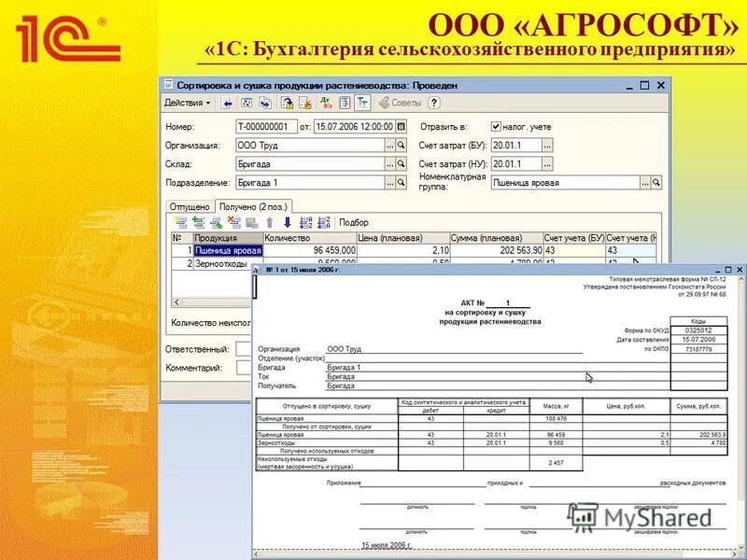This screenshot has width=747, height=560.
Task: Open the Действия dropdown menu
Action: [191, 103]
